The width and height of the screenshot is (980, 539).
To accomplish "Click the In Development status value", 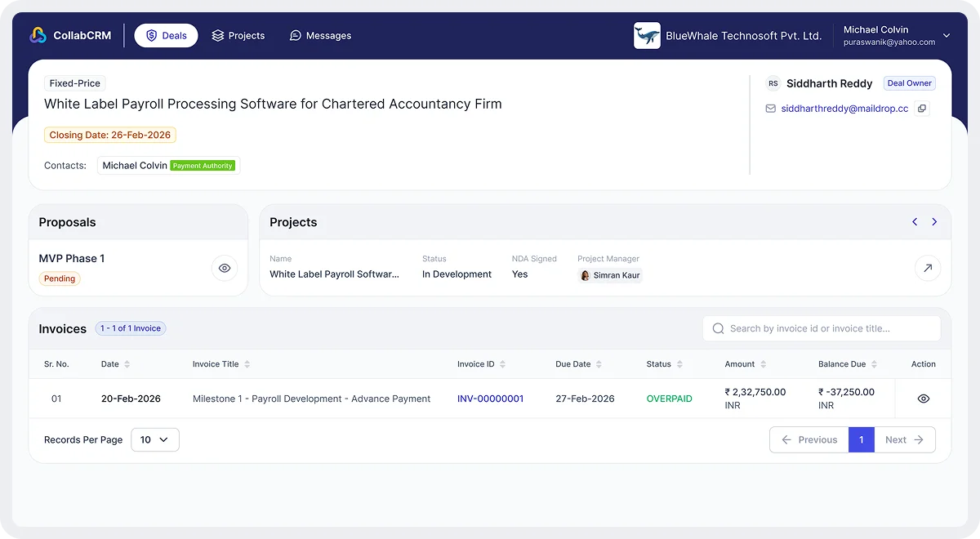I will click(x=457, y=274).
